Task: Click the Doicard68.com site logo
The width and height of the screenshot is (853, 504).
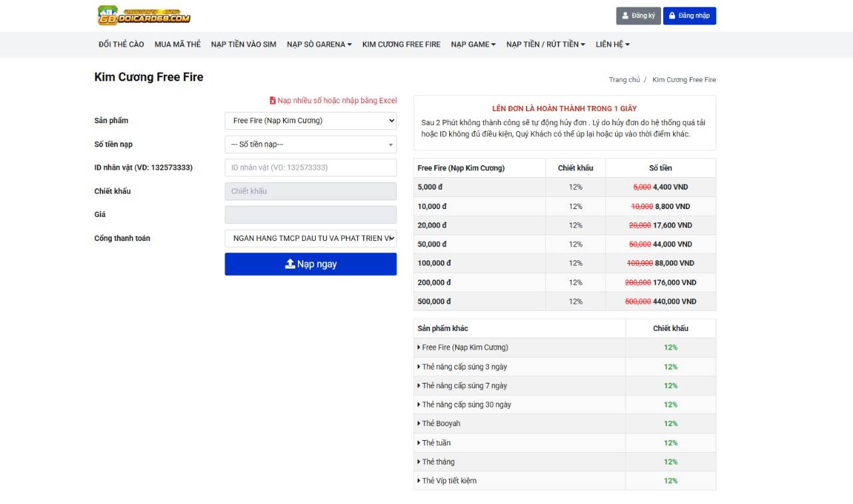Action: tap(144, 15)
